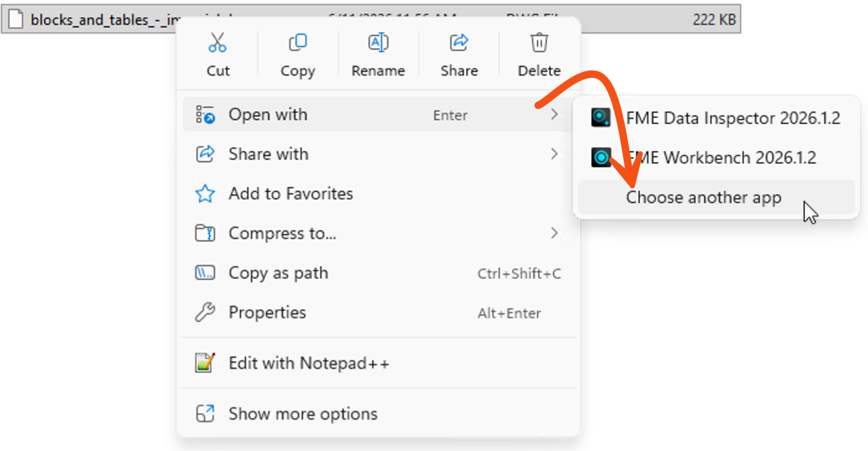Expand the Open with submenu chevron
868x451 pixels.
click(554, 115)
